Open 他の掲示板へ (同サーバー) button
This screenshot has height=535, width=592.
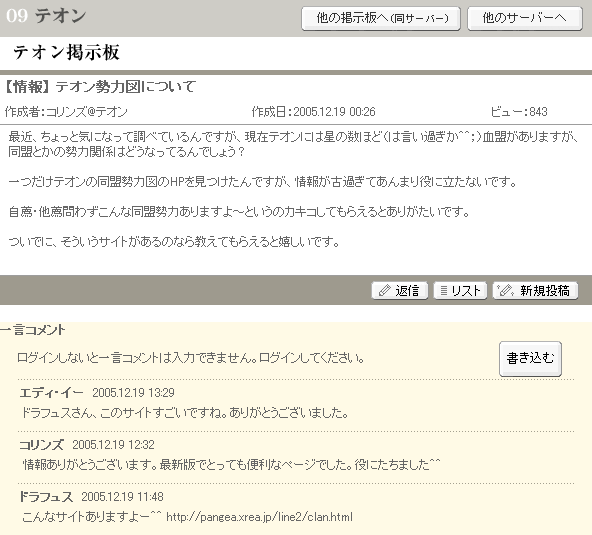point(381,18)
